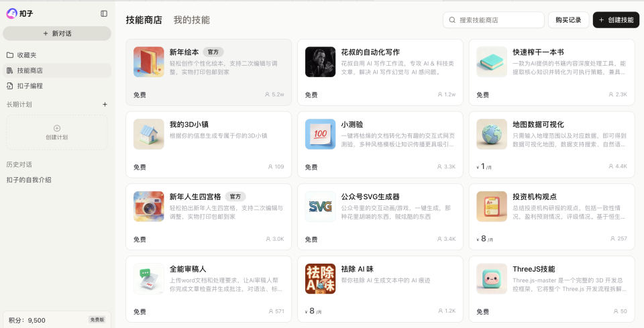Open 扣子编程 in the sidebar
This screenshot has width=644, height=328.
tap(56, 86)
